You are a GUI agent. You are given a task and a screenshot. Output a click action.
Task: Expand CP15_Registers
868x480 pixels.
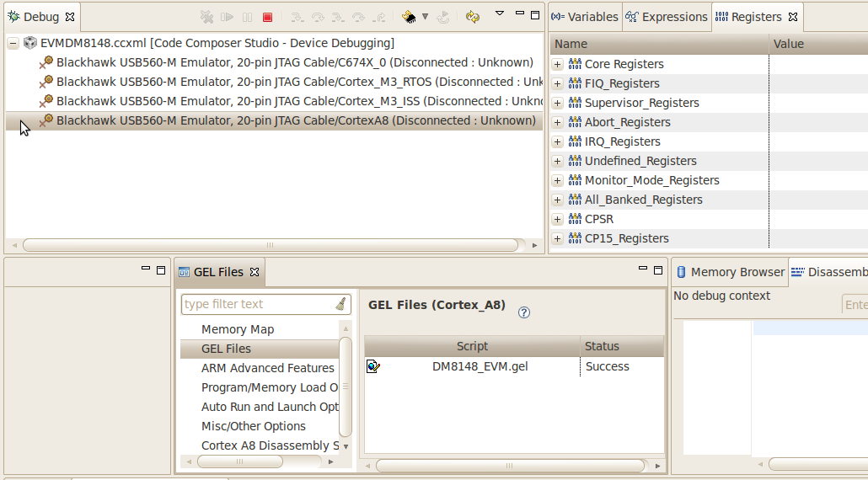click(x=557, y=238)
